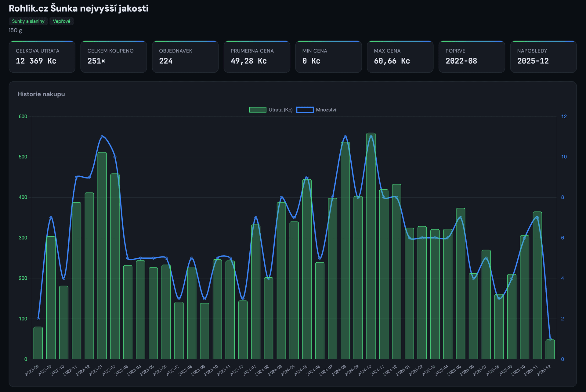Click the Objednavek stat card
586x392 pixels.
(x=185, y=57)
